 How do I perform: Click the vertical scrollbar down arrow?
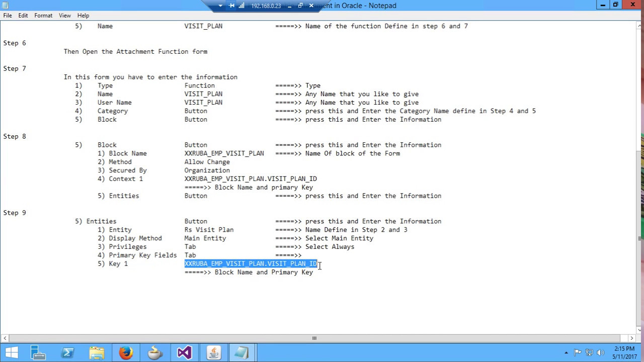point(639,330)
